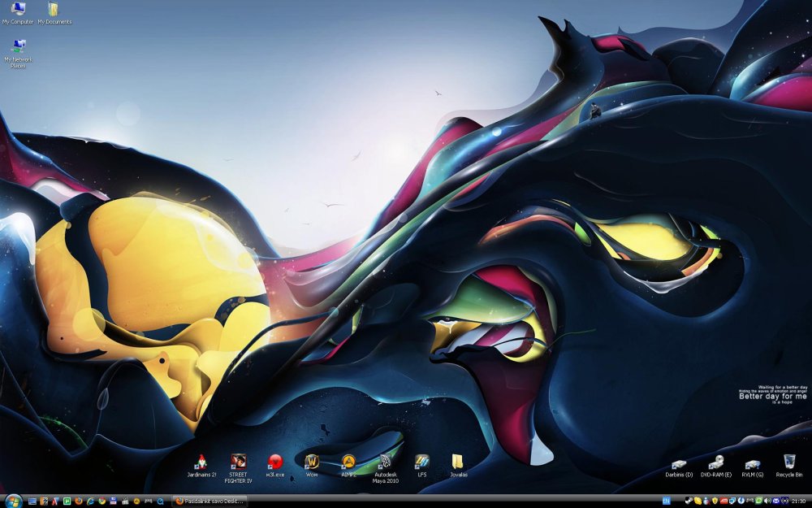Switch to the Firefox taskbar window button
This screenshot has width=812, height=508.
pos(209,501)
